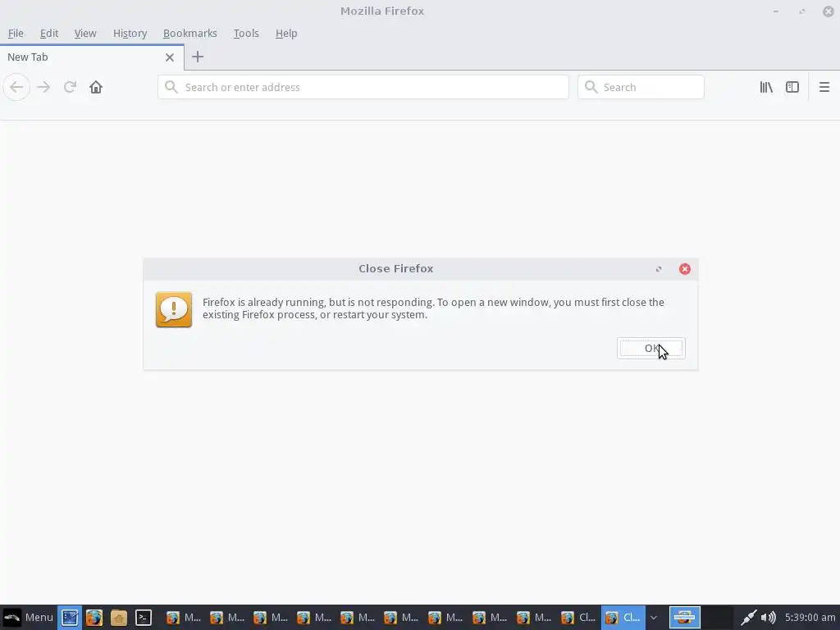This screenshot has width=840, height=630.
Task: Maximize the Mozilla Firefox window
Action: 802,11
